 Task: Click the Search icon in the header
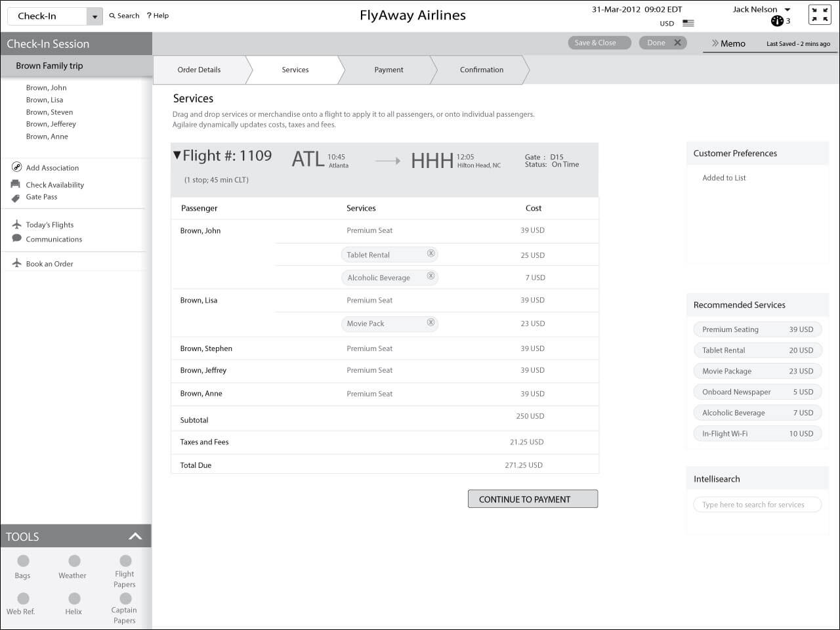[x=112, y=15]
